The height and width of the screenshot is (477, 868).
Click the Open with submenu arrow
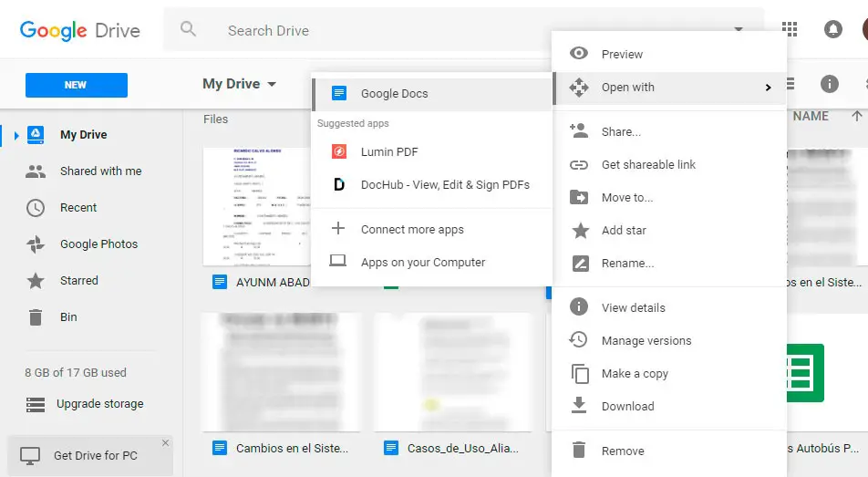coord(768,88)
